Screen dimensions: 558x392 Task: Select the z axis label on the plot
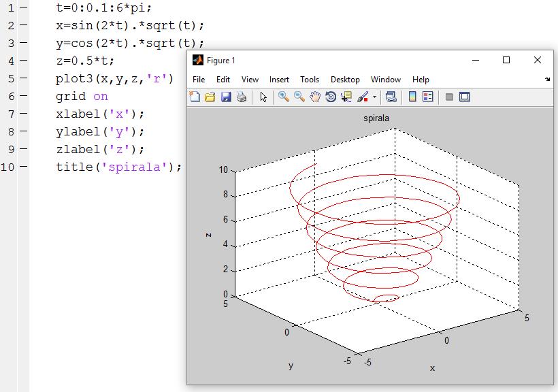[x=208, y=235]
